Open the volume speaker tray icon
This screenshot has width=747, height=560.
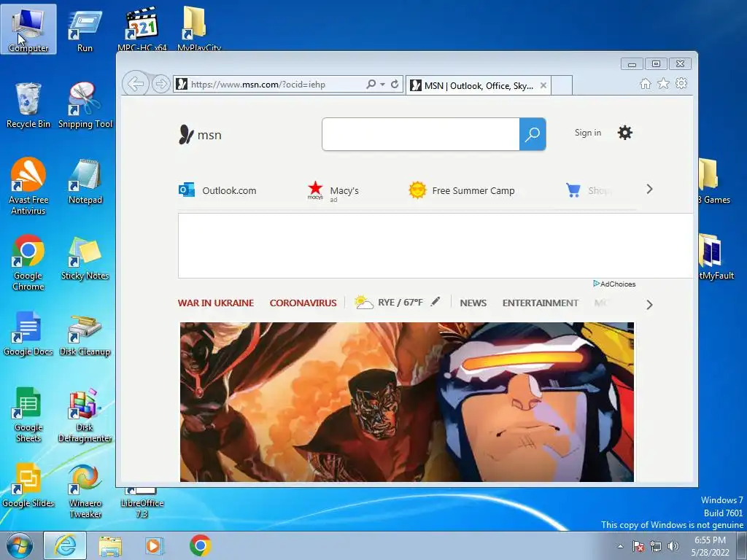tap(673, 546)
